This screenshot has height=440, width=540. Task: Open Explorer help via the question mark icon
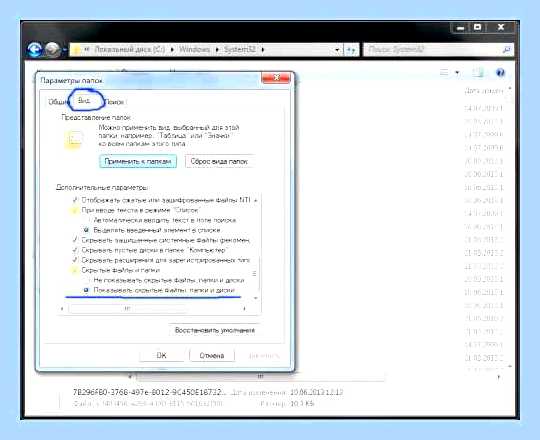(x=500, y=72)
